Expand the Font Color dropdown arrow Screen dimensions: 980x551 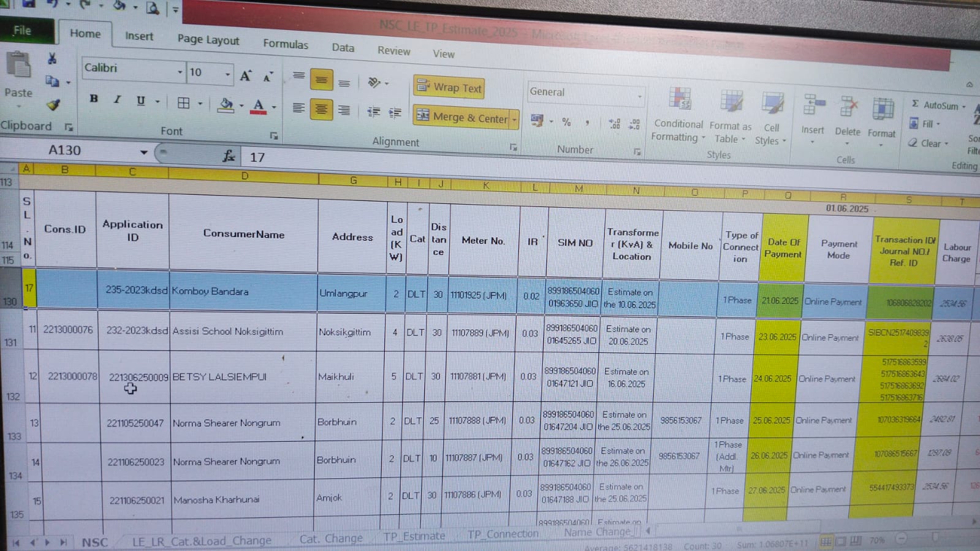(274, 107)
